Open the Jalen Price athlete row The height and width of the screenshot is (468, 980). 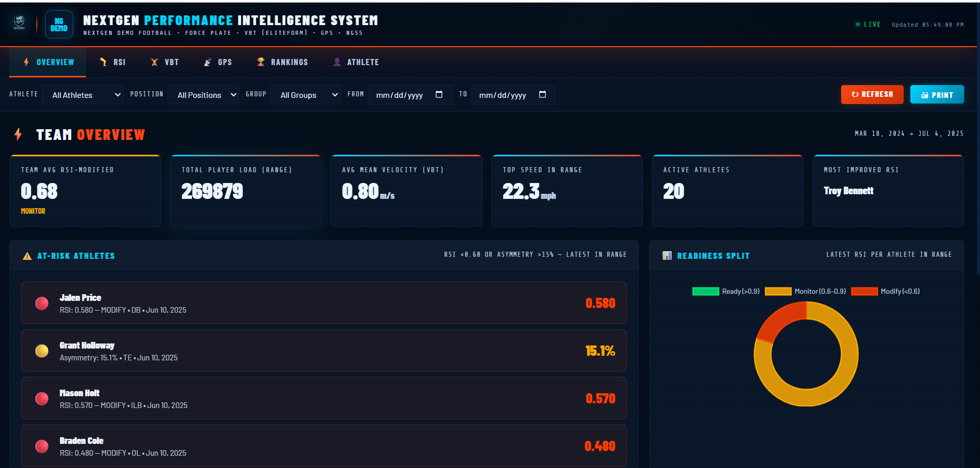(x=324, y=303)
